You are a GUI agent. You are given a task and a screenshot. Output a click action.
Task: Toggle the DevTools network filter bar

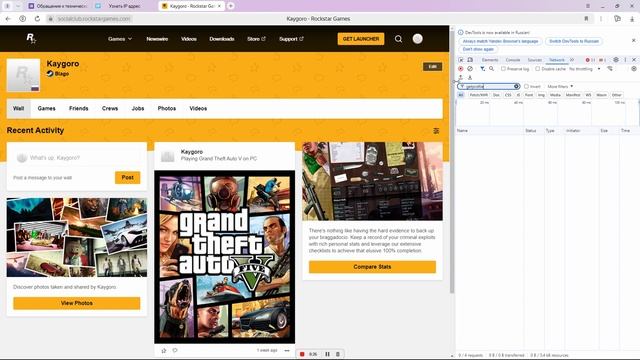pos(482,69)
